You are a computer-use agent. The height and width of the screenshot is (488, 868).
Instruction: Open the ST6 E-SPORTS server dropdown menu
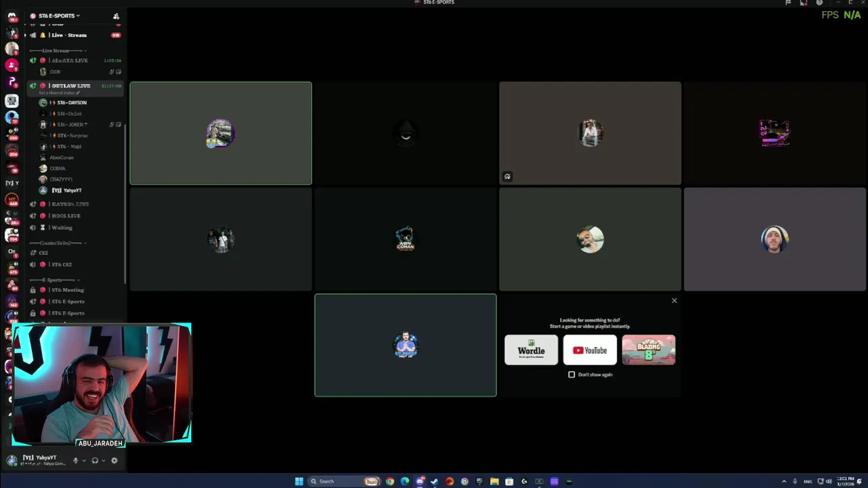tap(59, 16)
